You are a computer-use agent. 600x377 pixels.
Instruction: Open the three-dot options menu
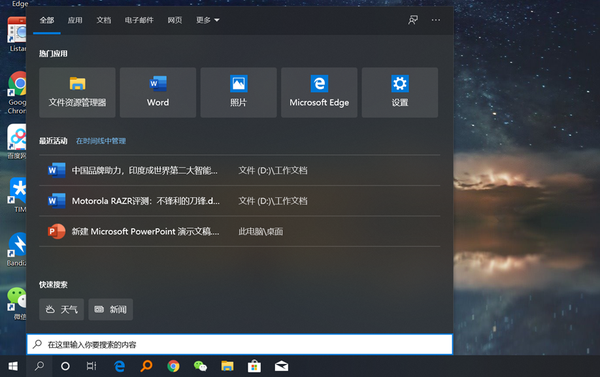(x=436, y=20)
